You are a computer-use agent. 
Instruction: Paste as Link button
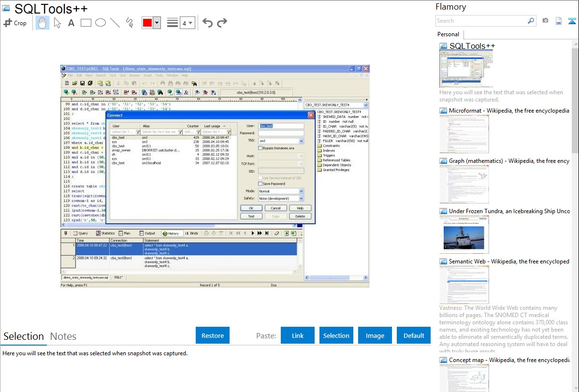298,335
